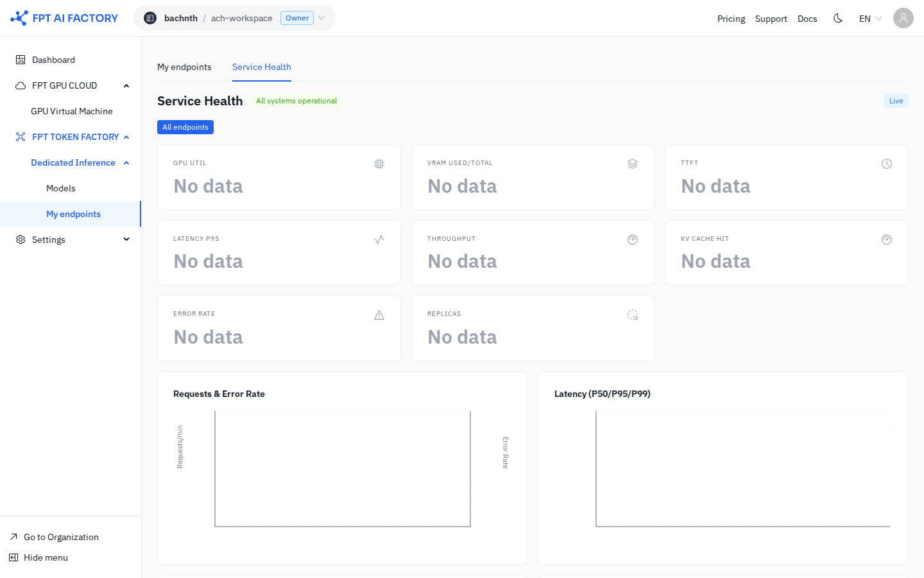Click the Error Rate axis label
Image resolution: width=924 pixels, height=578 pixels.
coord(505,453)
